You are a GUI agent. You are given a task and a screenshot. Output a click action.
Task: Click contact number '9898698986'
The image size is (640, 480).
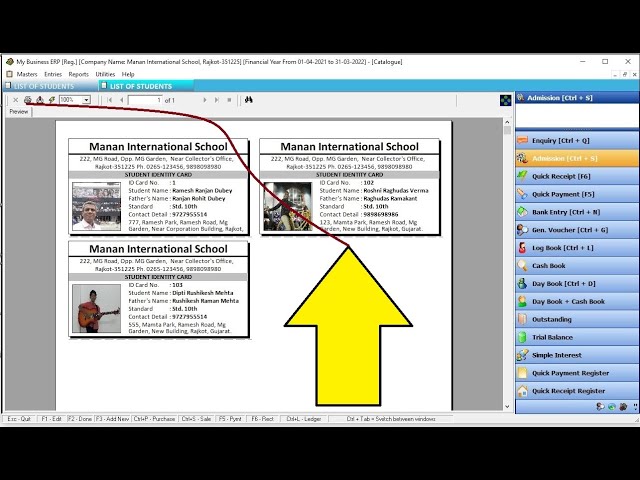(381, 214)
